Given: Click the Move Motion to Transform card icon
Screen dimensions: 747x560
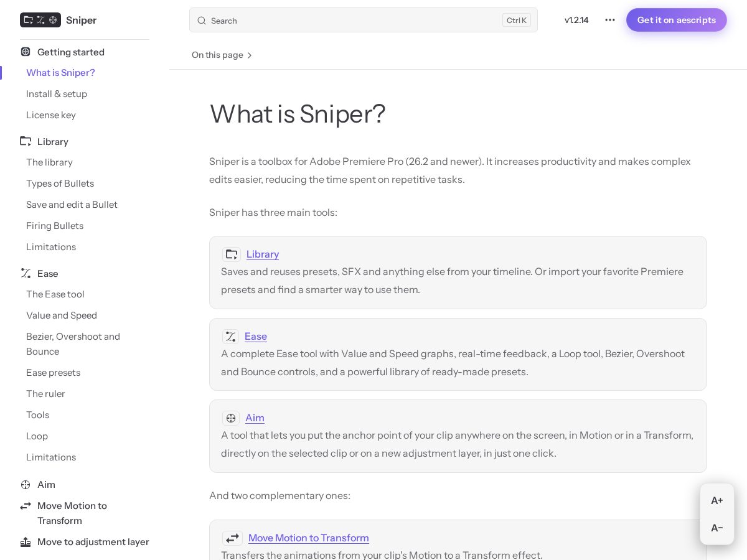Looking at the screenshot, I should pos(233,538).
